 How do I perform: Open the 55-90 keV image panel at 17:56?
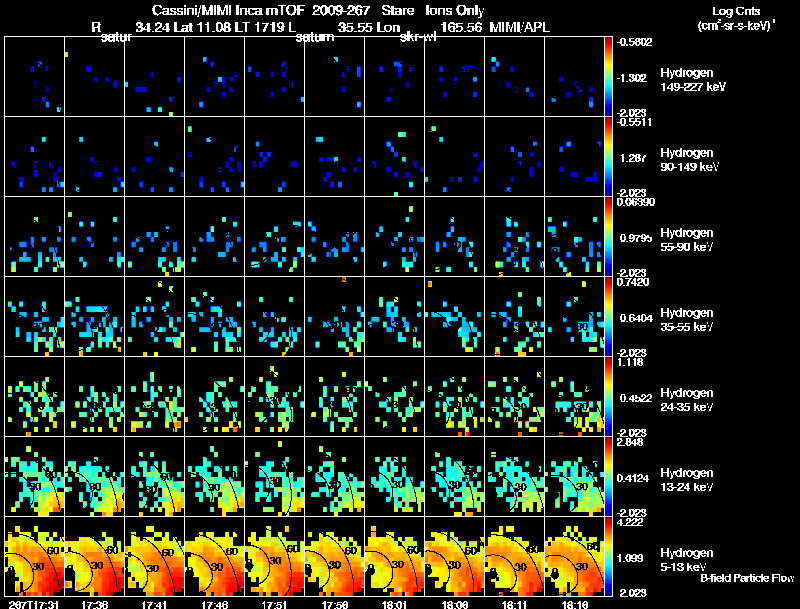[335, 237]
